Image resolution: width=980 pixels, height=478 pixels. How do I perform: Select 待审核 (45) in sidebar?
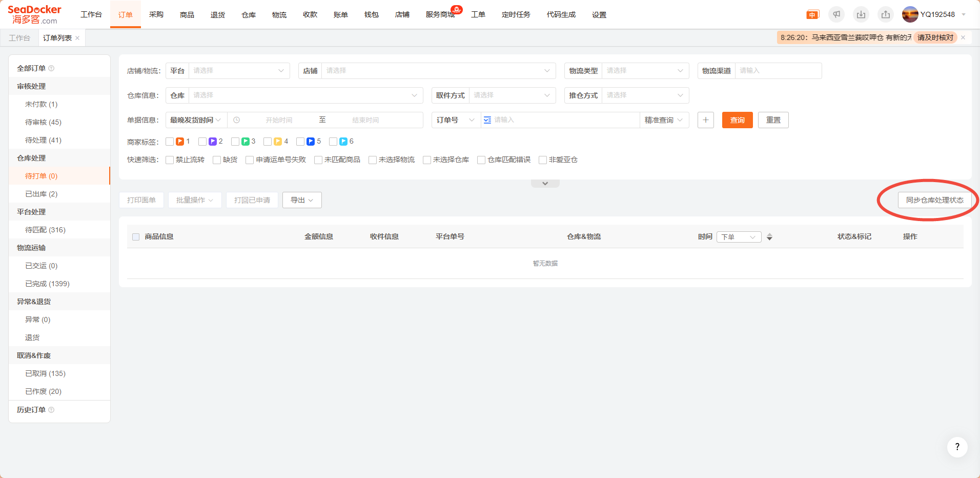pyautogui.click(x=43, y=122)
